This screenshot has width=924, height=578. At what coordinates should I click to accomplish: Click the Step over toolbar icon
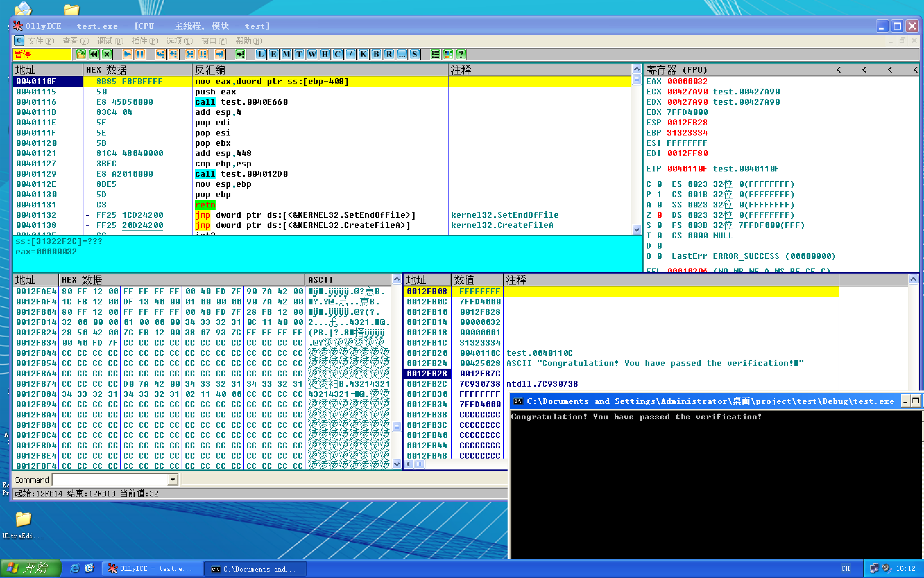tap(174, 54)
